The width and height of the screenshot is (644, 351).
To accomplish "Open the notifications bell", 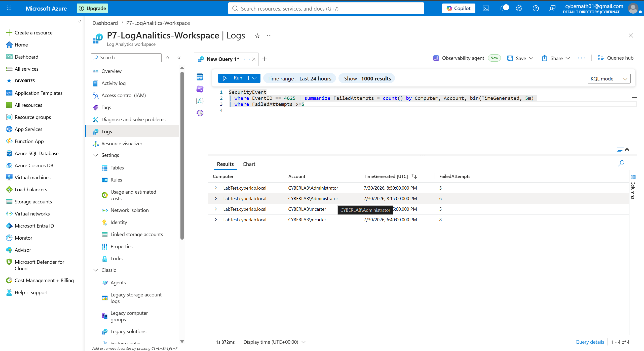I will point(503,8).
